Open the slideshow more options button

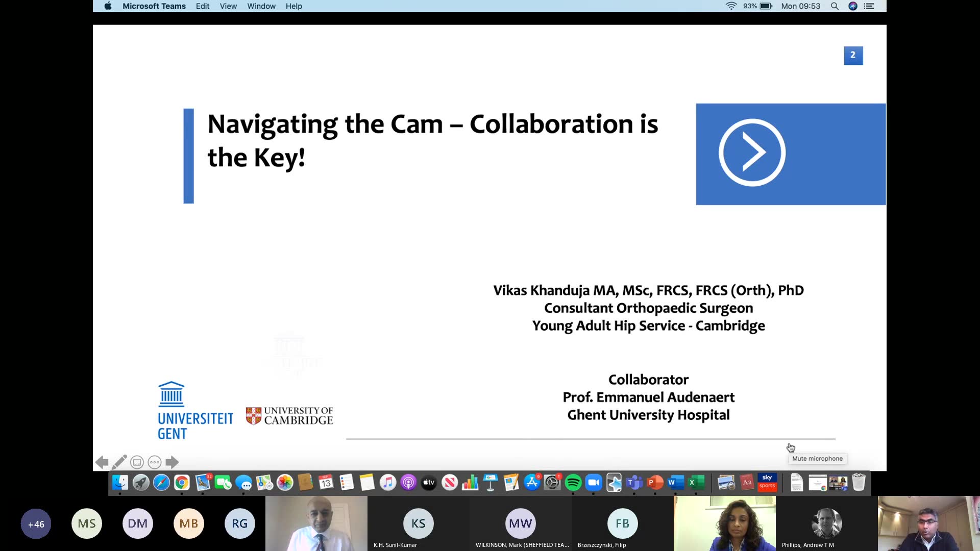pos(154,462)
